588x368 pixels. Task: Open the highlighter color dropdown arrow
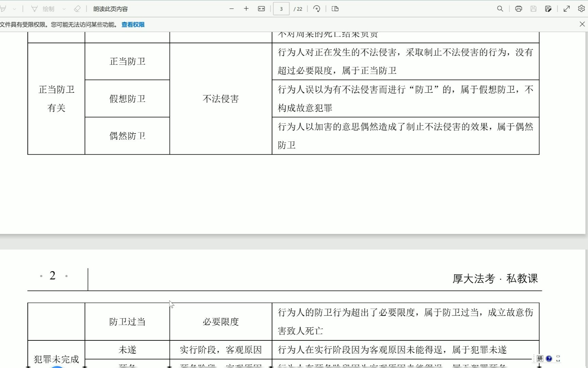15,9
